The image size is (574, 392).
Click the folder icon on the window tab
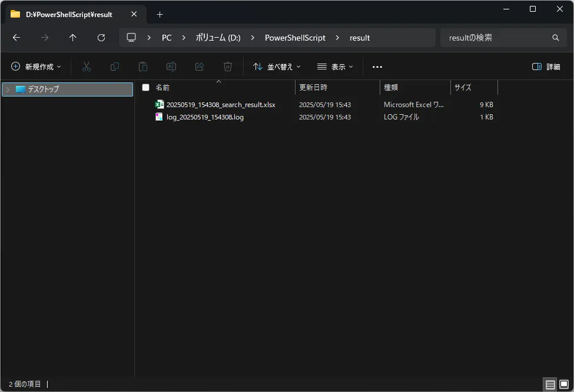[x=15, y=14]
